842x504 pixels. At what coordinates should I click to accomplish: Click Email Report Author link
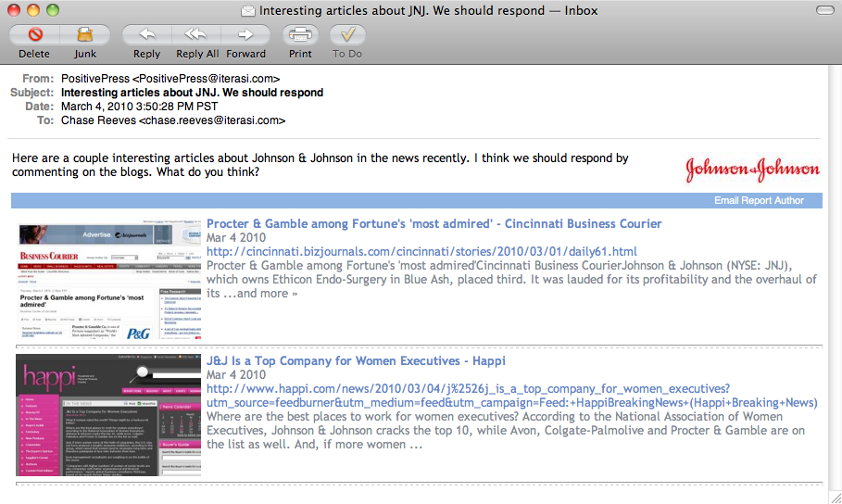[759, 200]
